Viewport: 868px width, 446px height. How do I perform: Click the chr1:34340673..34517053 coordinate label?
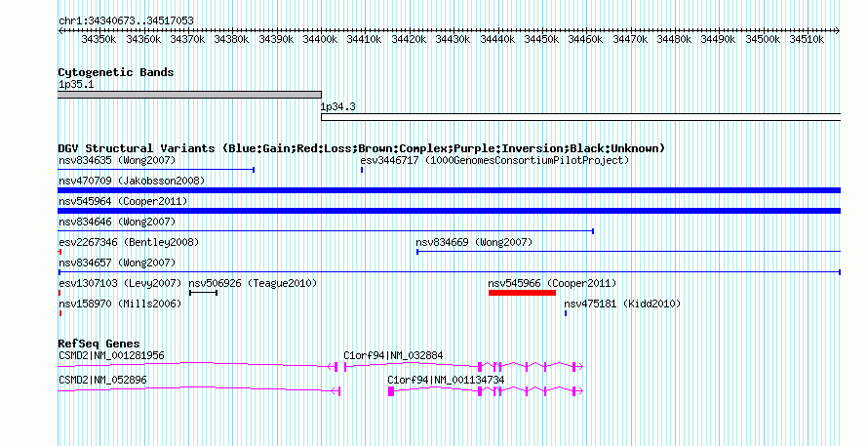(x=126, y=21)
